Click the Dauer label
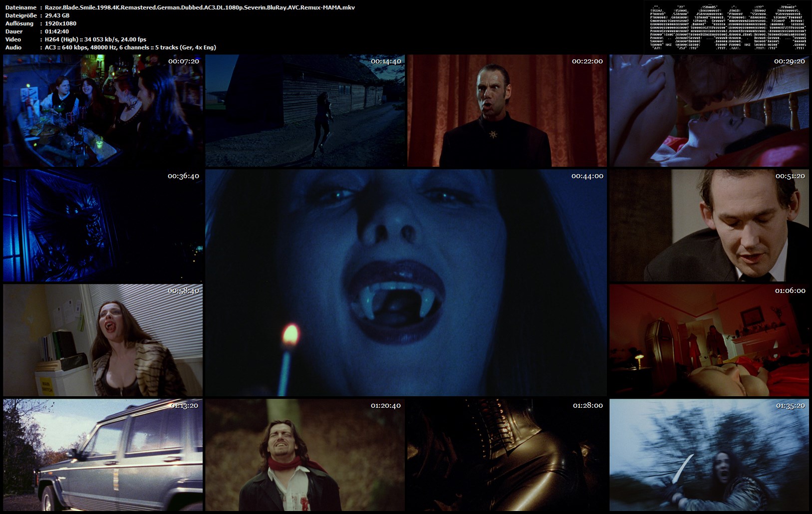This screenshot has width=812, height=514. pos(14,31)
